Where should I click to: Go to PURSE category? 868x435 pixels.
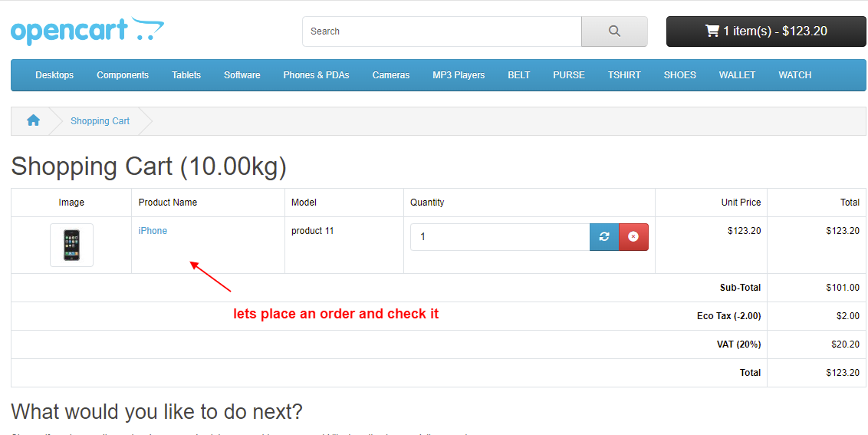[568, 75]
